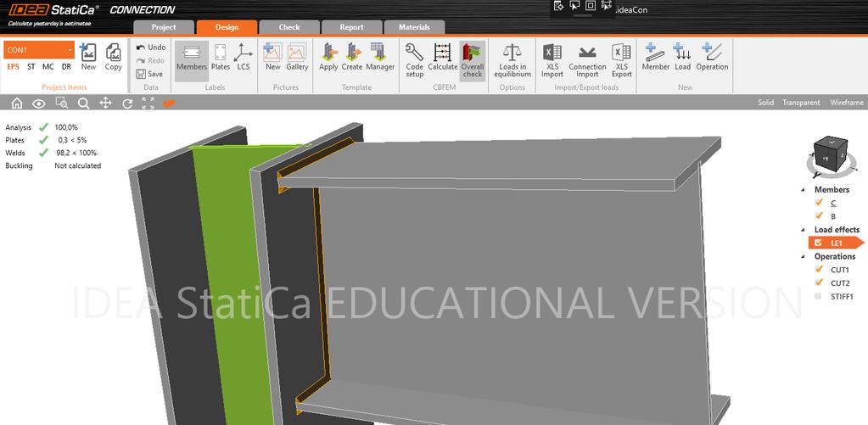The image size is (868, 425).
Task: Select MC analysis type
Action: point(48,66)
